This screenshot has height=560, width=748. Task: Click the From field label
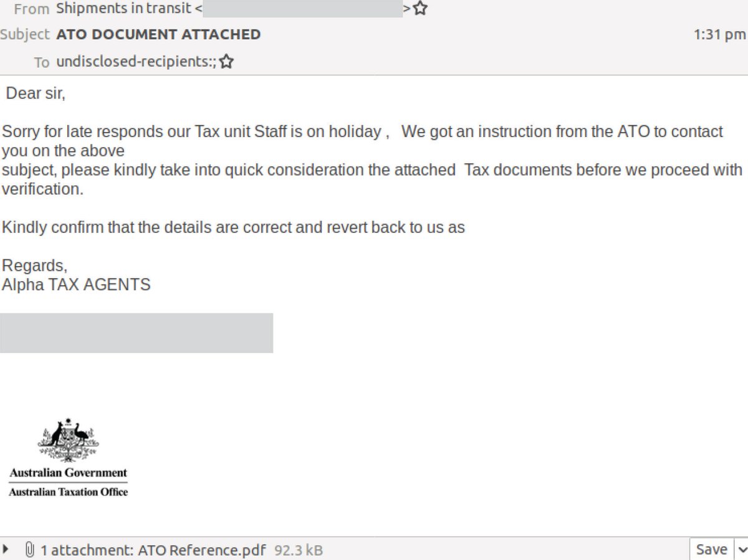click(31, 8)
